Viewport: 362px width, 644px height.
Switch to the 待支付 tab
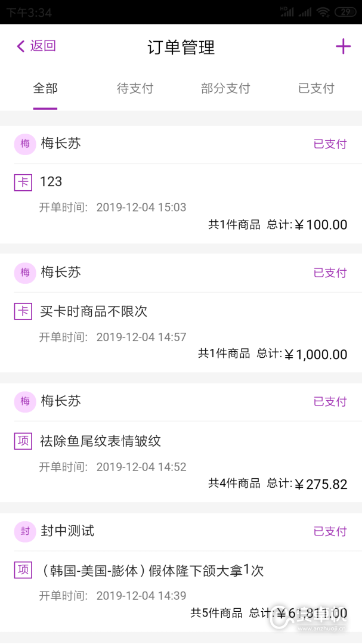tap(135, 88)
